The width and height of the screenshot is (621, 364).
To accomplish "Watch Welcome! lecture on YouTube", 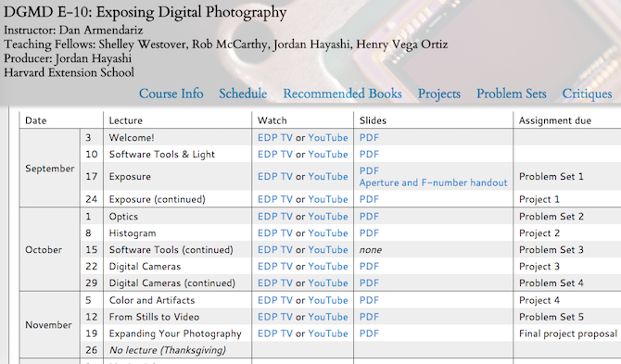I will click(328, 138).
